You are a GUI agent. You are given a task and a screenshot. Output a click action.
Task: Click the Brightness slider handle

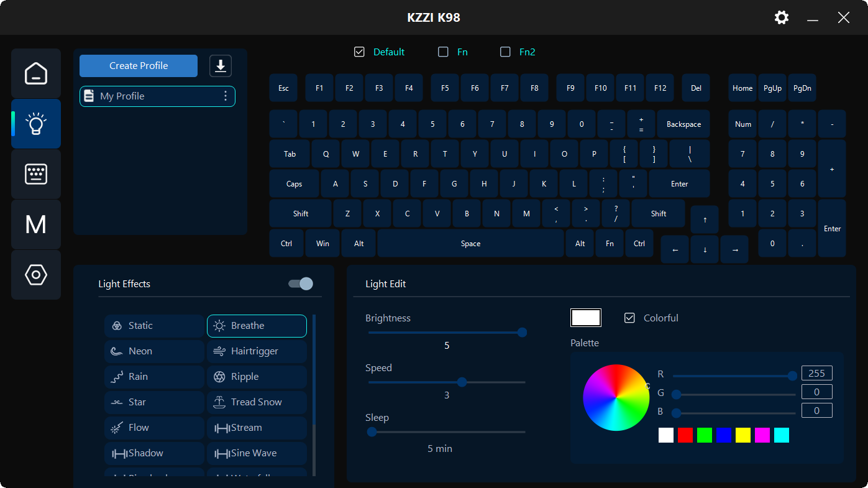[523, 333]
